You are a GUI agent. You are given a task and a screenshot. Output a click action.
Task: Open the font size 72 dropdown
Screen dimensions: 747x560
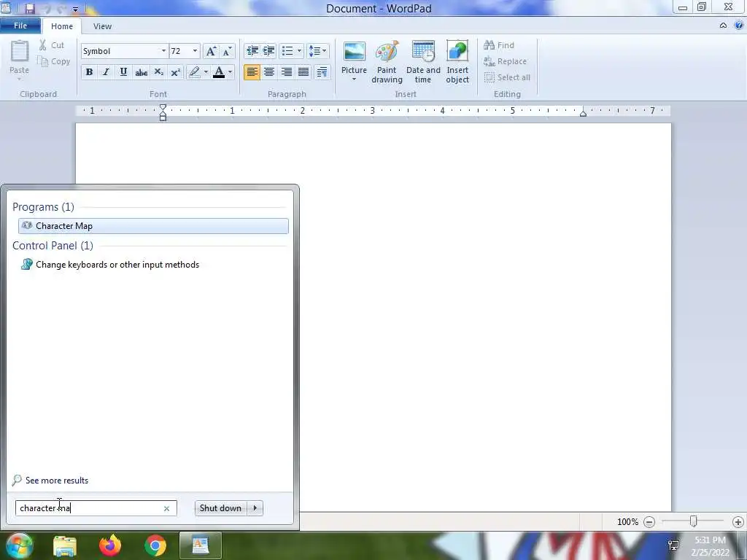click(195, 51)
